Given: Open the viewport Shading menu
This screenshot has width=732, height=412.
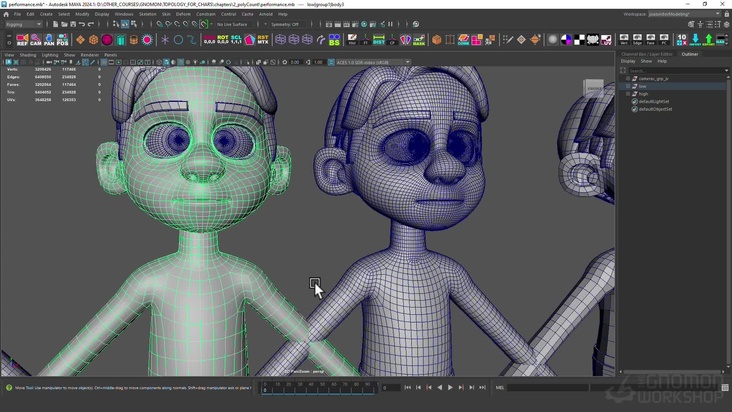Looking at the screenshot, I should [28, 55].
